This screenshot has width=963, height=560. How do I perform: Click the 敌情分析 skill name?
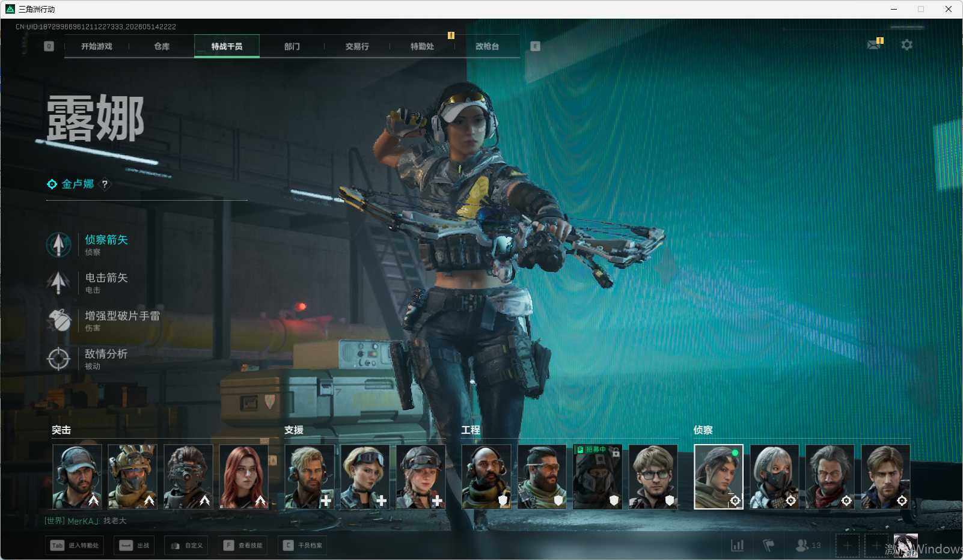pos(106,354)
